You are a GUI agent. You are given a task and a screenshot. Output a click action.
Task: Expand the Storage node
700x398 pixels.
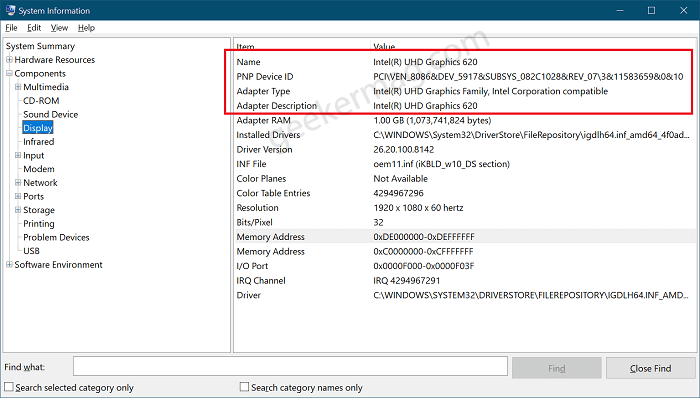18,210
